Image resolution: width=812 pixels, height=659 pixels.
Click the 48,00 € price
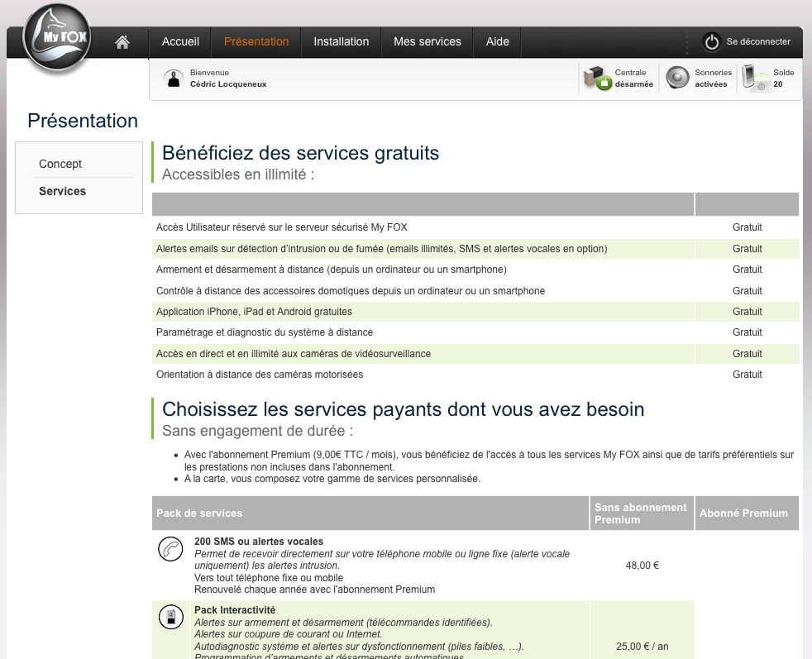[x=642, y=566]
